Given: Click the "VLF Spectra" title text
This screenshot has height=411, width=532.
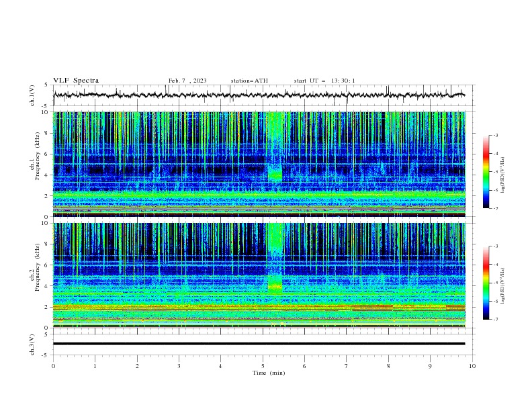Looking at the screenshot, I should pyautogui.click(x=76, y=81).
